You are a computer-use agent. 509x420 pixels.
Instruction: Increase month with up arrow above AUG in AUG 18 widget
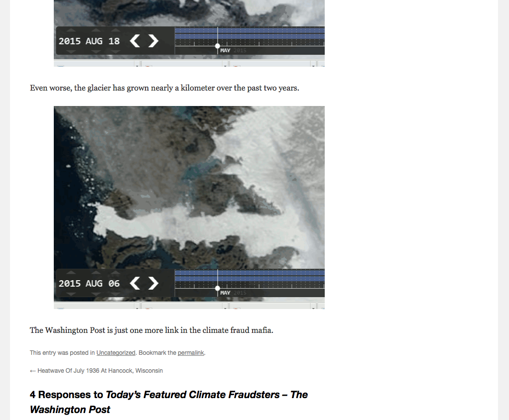click(x=96, y=30)
